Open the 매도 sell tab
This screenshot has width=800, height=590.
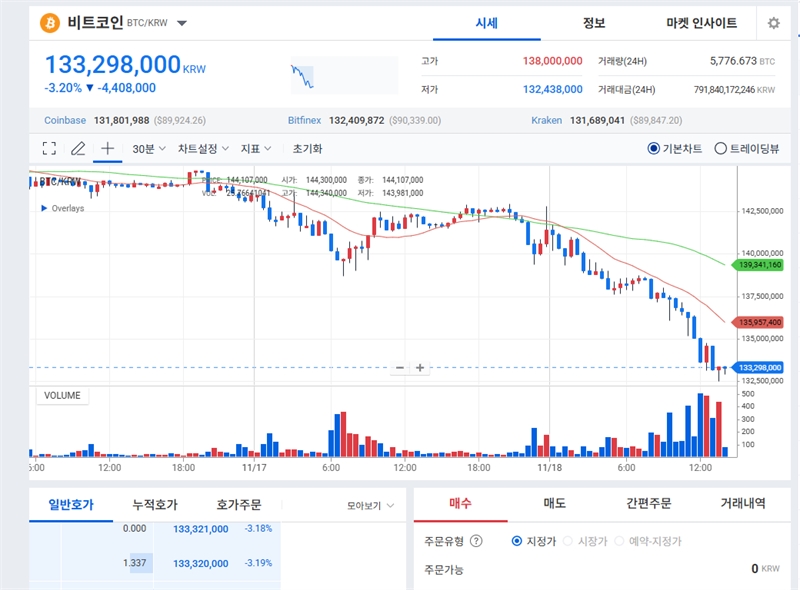coord(554,504)
